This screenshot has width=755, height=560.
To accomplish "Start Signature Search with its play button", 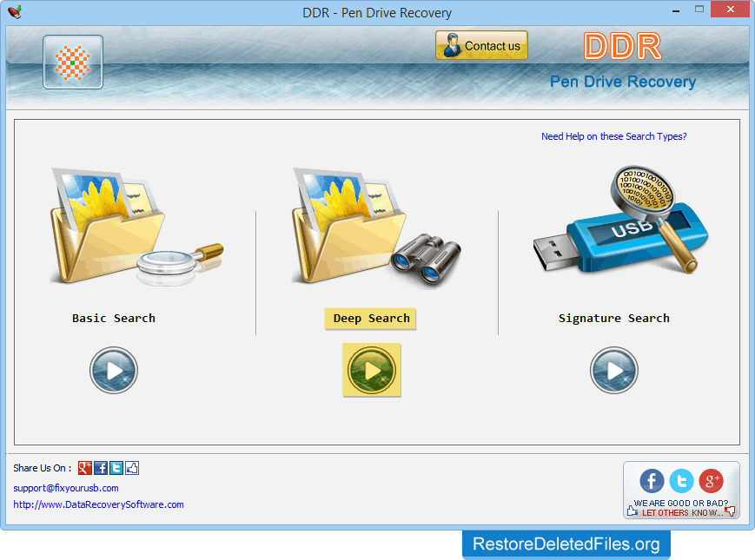I will tap(614, 371).
